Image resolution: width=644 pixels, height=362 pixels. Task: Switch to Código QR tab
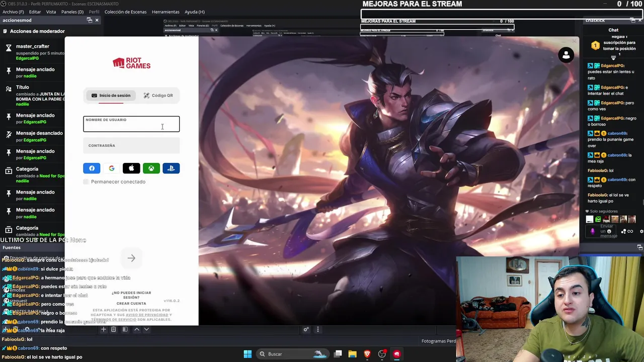(158, 96)
